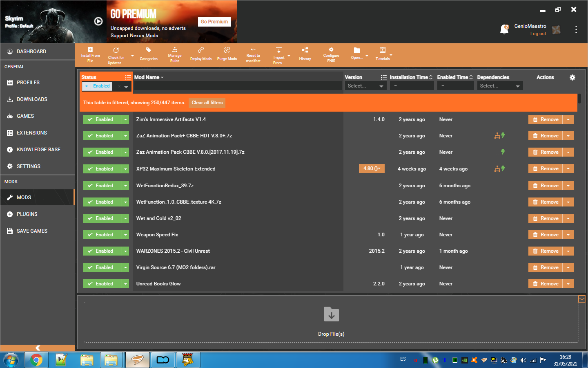Toggle Enabled for Wet and Cold v2_02
The width and height of the screenshot is (588, 368).
pos(102,218)
